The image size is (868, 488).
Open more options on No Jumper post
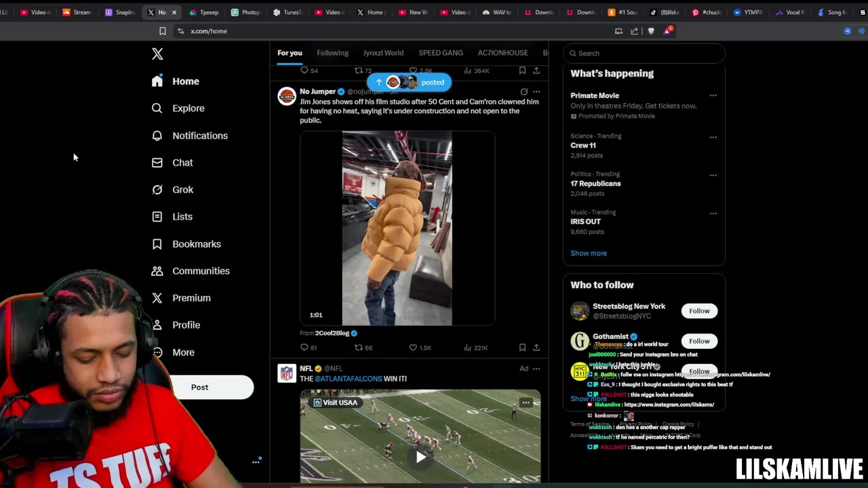[536, 91]
